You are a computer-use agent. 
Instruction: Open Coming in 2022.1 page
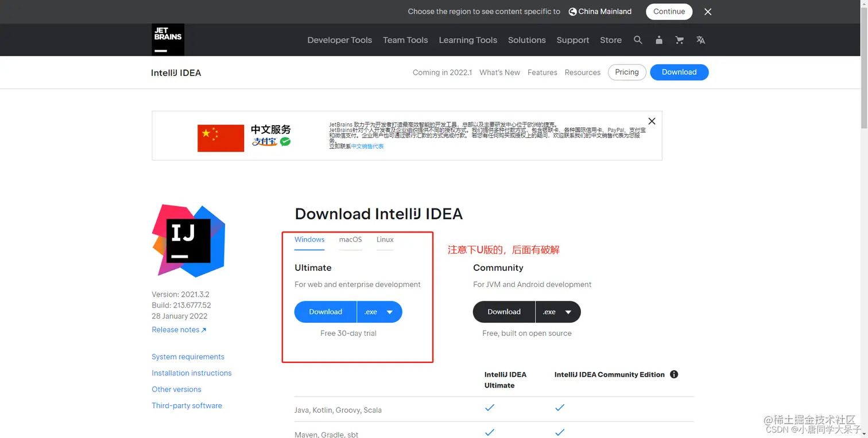click(x=442, y=72)
